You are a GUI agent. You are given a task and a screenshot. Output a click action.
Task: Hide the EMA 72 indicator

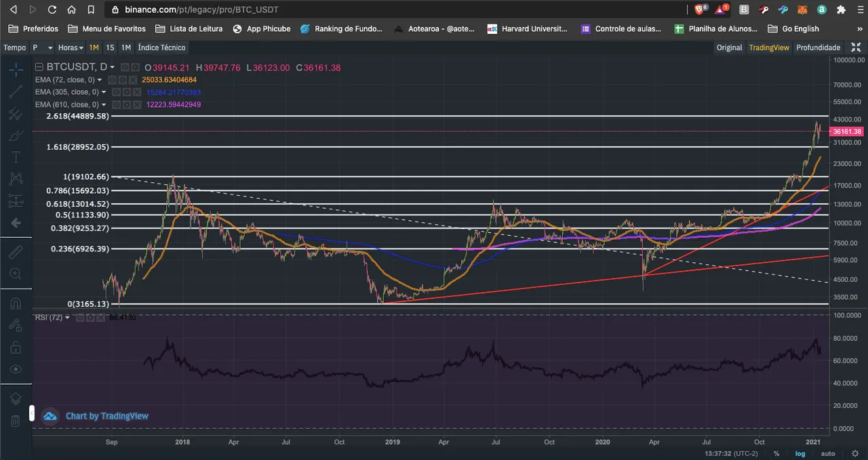pos(113,80)
